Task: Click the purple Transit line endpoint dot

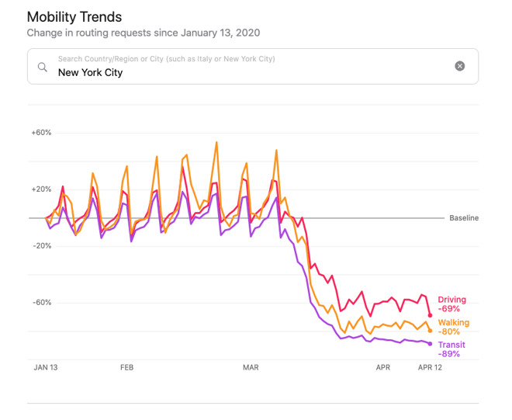Action: click(431, 344)
